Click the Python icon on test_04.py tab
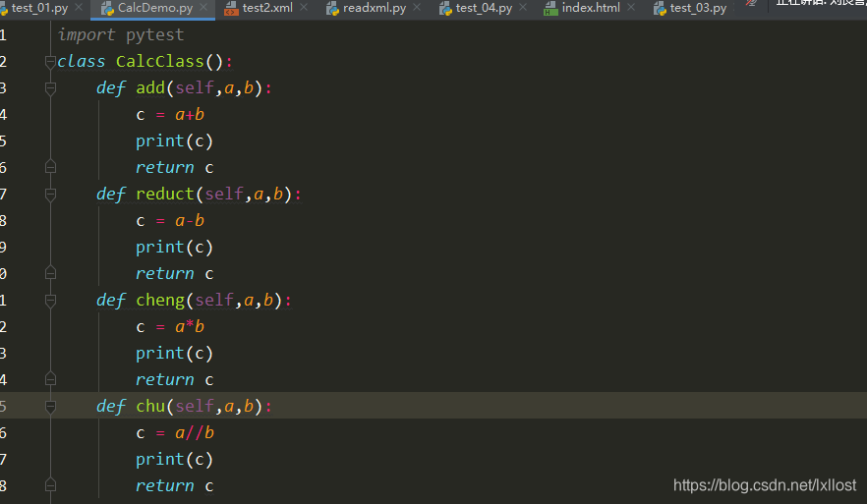 point(445,8)
